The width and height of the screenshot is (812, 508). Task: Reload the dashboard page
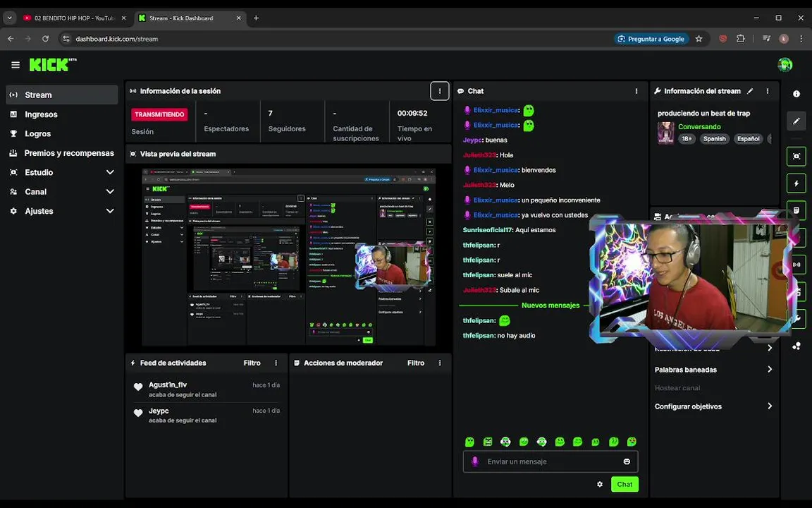[x=46, y=39]
